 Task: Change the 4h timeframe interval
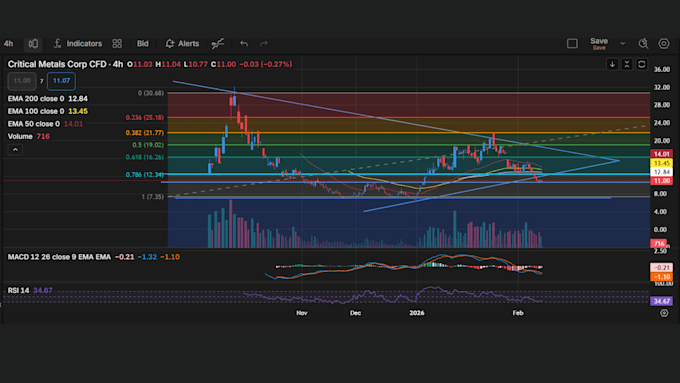tap(8, 43)
